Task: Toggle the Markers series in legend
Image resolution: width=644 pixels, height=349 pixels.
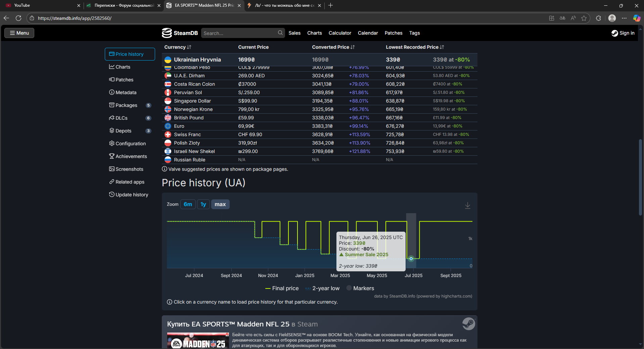Action: [360, 288]
